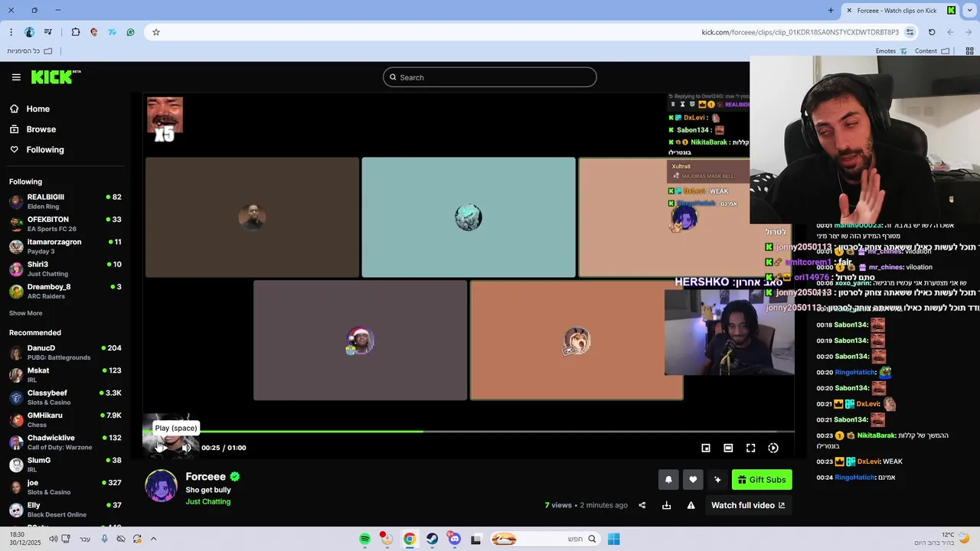This screenshot has height=551, width=980.
Task: Open Forceee channel avatar
Action: point(162,485)
